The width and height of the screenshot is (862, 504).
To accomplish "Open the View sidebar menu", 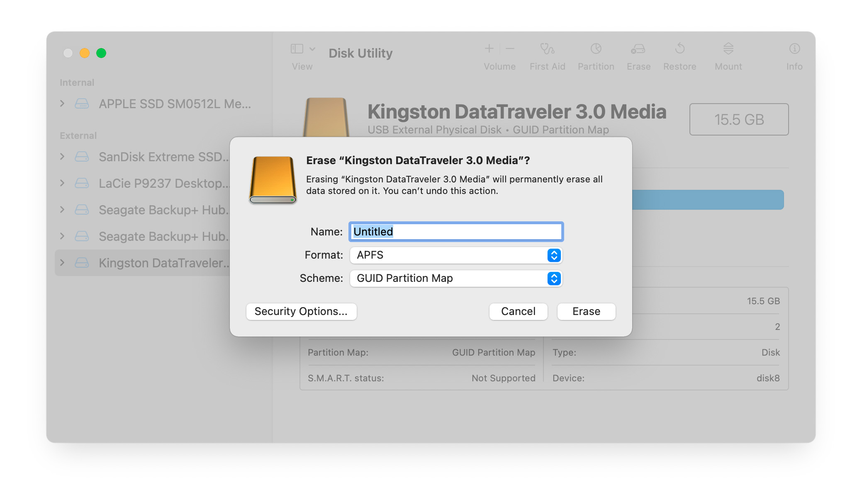I will pyautogui.click(x=302, y=49).
